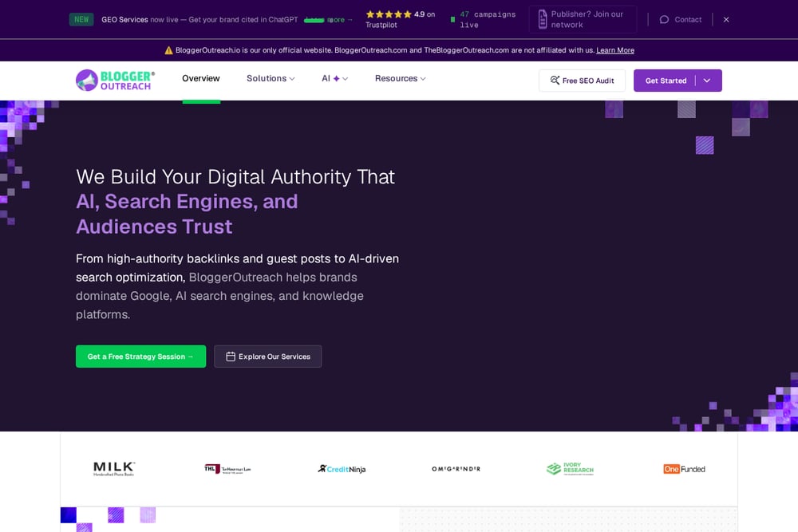Click the Contact chat bubble icon

coord(664,19)
